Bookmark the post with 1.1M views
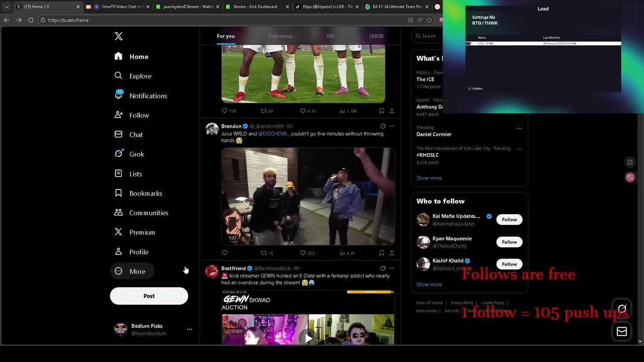Screen dimensions: 644x362 [x=381, y=111]
